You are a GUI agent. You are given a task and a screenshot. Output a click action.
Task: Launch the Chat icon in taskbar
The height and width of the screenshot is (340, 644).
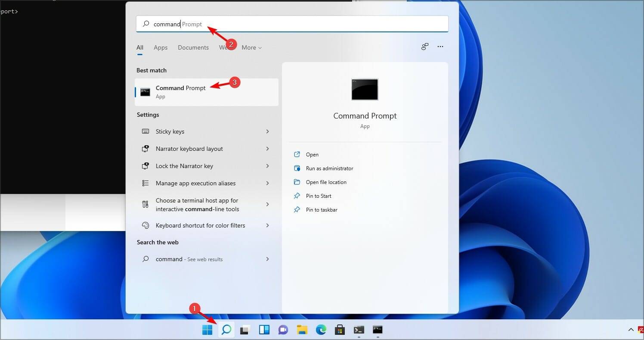click(283, 330)
